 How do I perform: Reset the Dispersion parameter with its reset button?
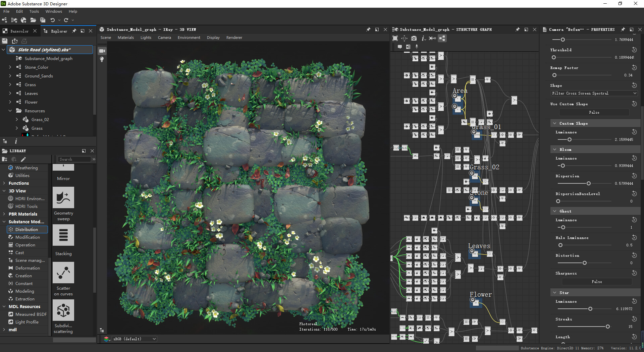634,176
